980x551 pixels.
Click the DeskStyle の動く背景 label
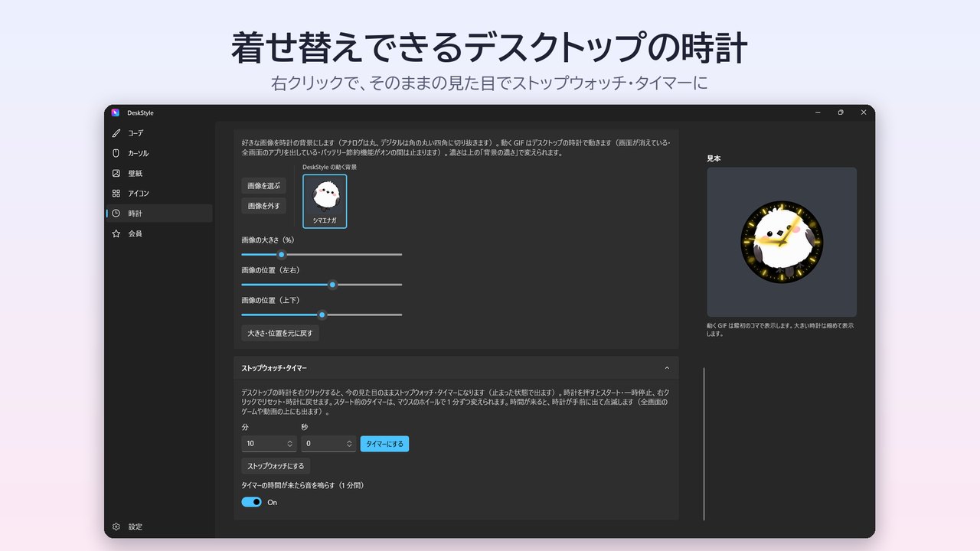point(329,167)
